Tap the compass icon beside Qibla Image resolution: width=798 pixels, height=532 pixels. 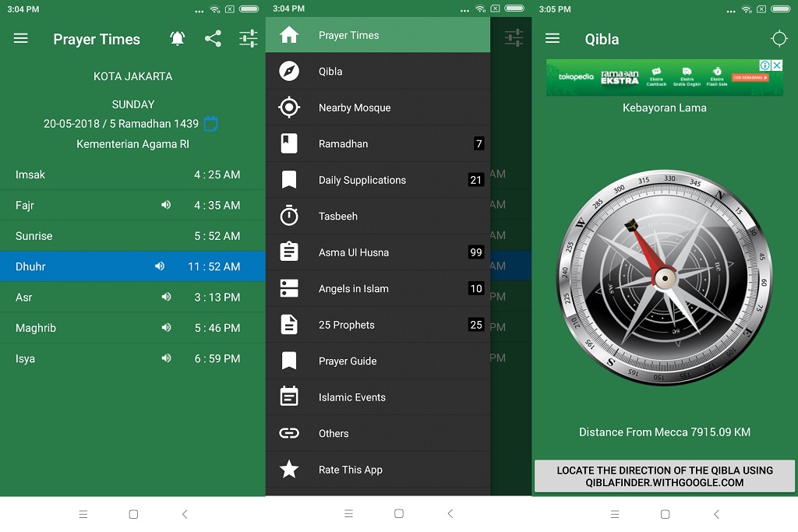[x=289, y=71]
